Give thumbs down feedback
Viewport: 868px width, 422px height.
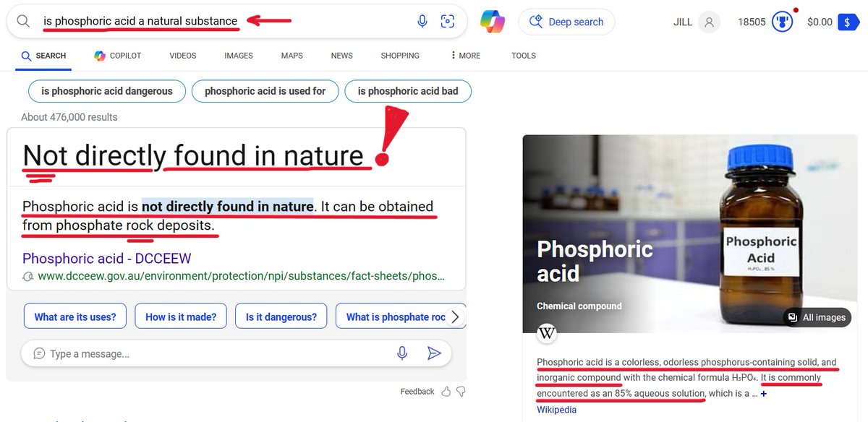coord(461,392)
